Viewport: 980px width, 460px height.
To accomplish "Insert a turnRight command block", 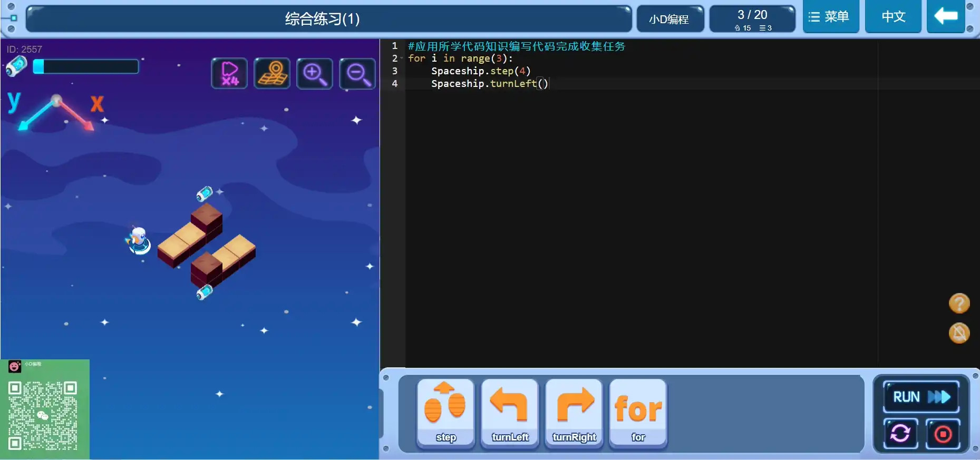I will click(574, 414).
